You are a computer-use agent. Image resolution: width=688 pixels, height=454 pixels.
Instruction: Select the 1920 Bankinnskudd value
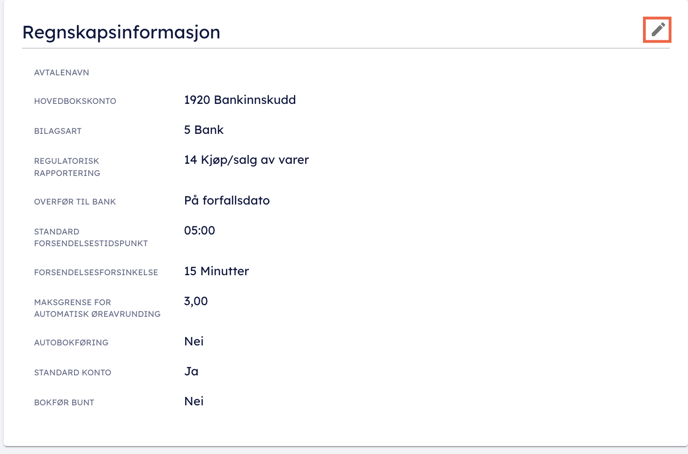click(x=240, y=100)
